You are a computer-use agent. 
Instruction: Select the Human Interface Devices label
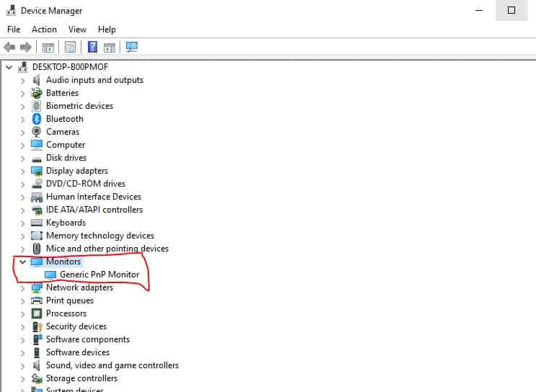coord(94,197)
